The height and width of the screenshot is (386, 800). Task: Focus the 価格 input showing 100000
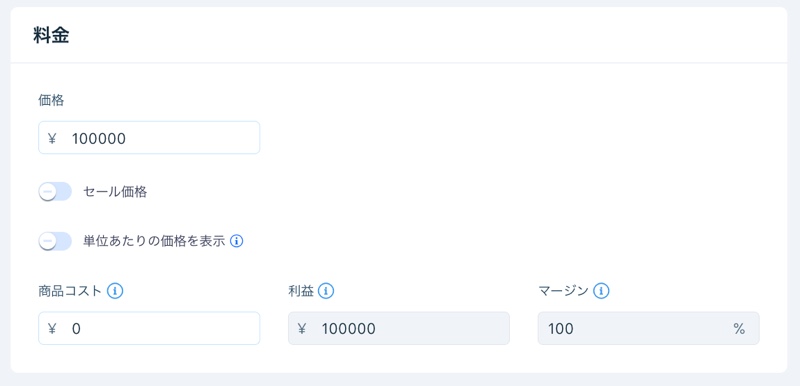click(149, 138)
